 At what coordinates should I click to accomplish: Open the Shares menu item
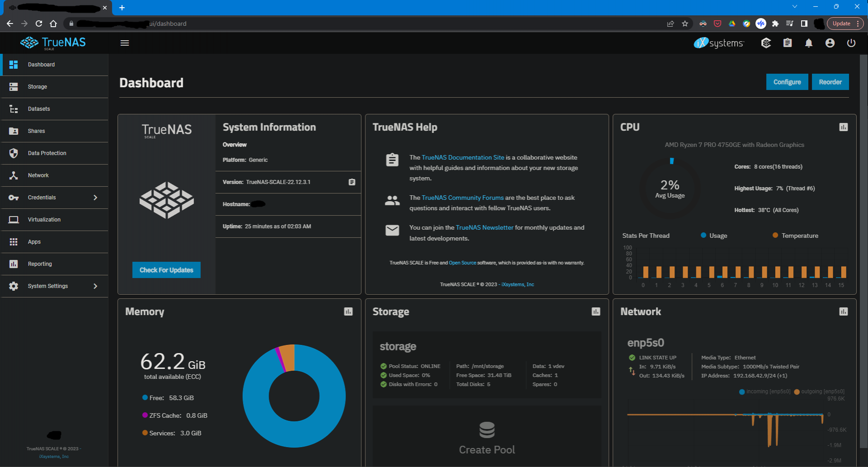54,131
